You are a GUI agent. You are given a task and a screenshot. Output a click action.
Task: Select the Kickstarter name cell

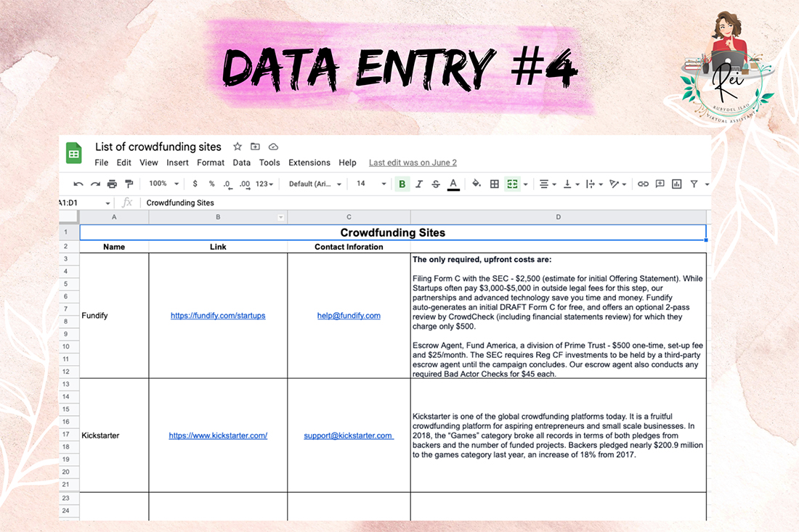click(x=114, y=435)
